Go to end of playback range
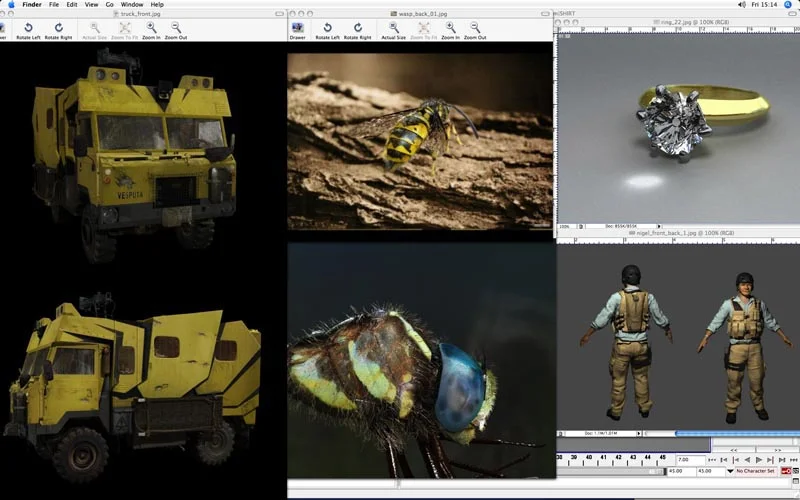 pos(794,460)
